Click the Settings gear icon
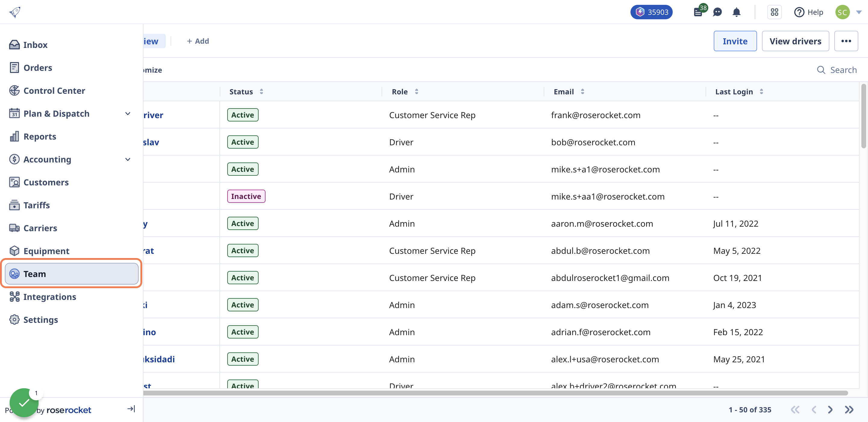This screenshot has width=868, height=422. coord(14,320)
